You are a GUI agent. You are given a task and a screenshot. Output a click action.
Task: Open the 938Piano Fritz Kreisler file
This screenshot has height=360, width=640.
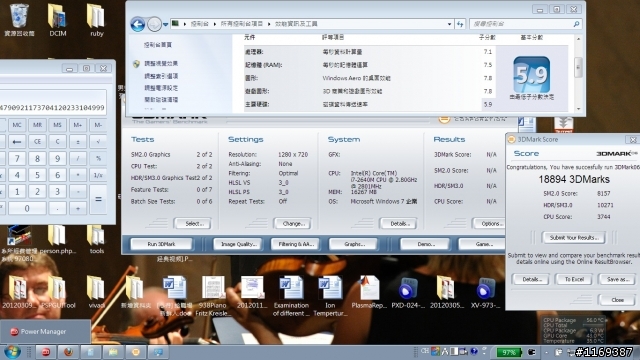[213, 296]
